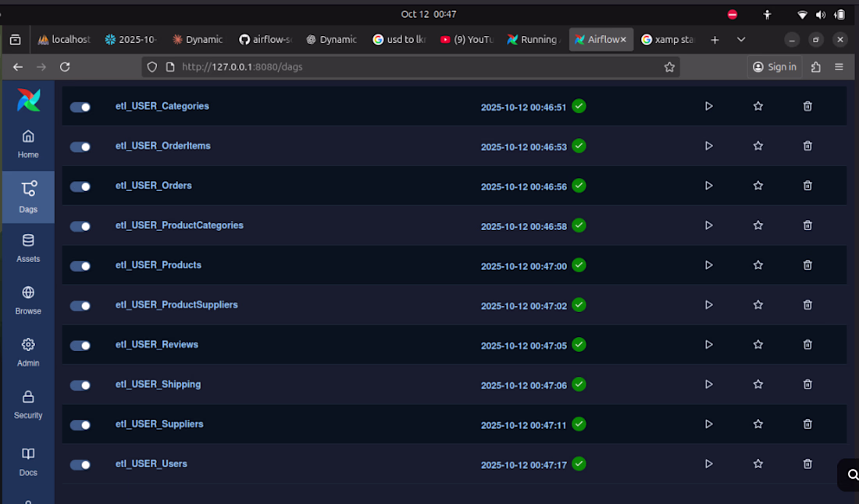Open latest run 2025-10-12 00:46:53
859x504 pixels.
524,147
